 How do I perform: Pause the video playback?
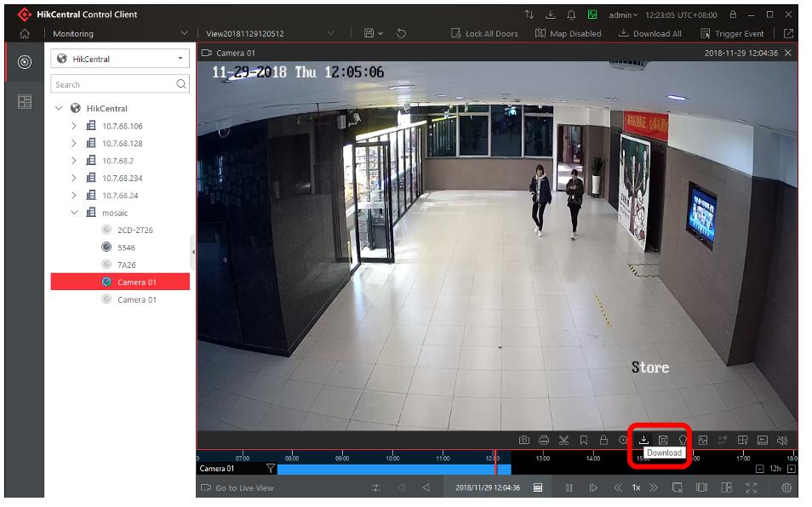[569, 487]
